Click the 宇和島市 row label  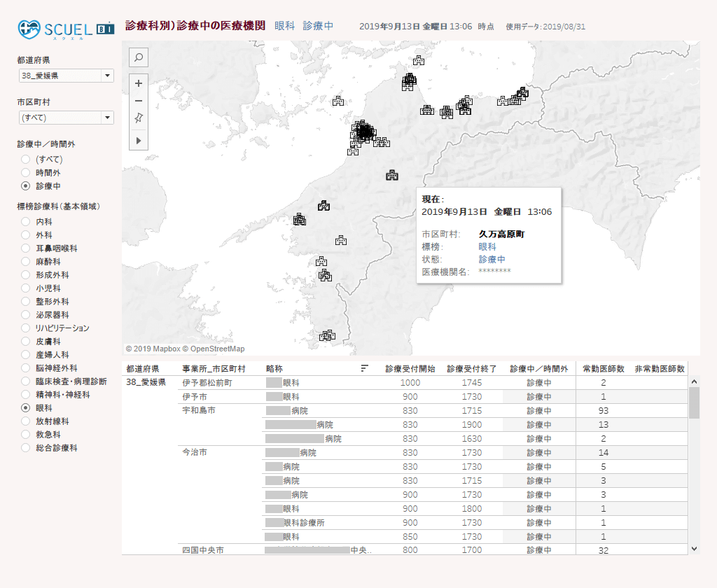coord(198,410)
